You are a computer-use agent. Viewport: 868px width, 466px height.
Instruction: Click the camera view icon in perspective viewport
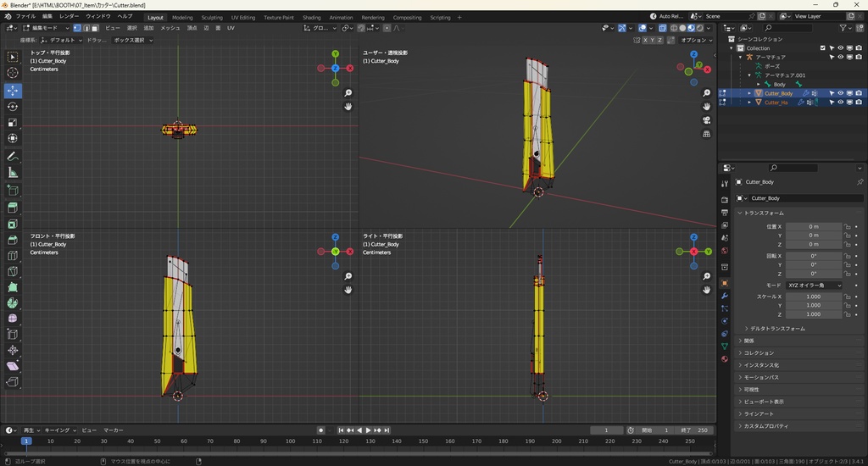point(707,119)
